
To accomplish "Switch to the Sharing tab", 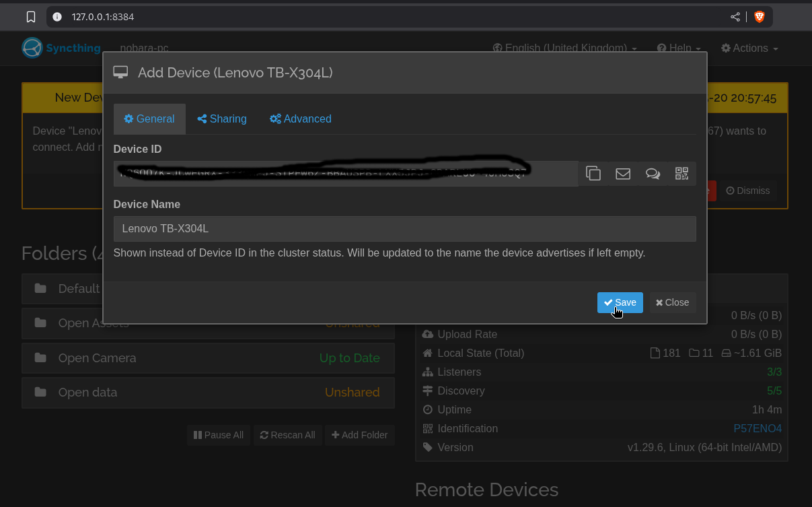I will point(222,119).
